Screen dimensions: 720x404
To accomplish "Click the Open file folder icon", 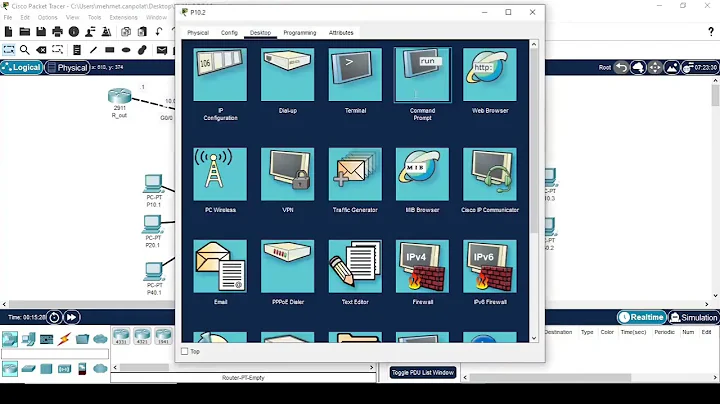I will pyautogui.click(x=25, y=31).
